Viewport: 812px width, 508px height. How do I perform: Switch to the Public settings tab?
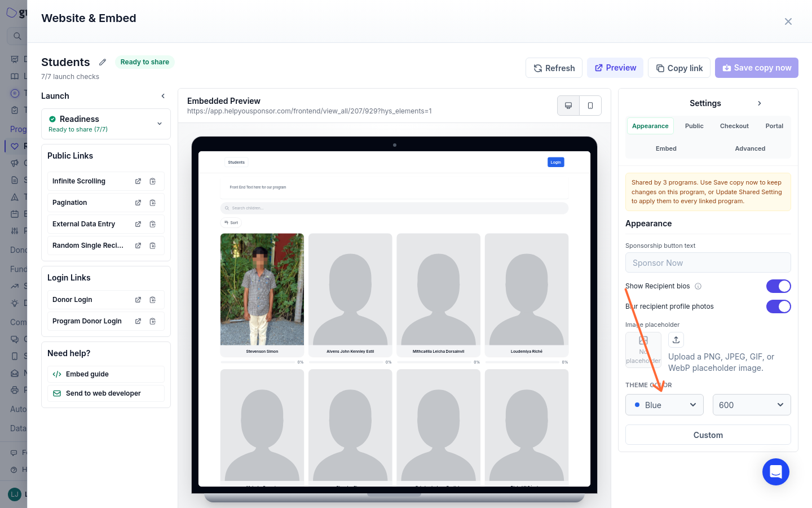pos(694,126)
